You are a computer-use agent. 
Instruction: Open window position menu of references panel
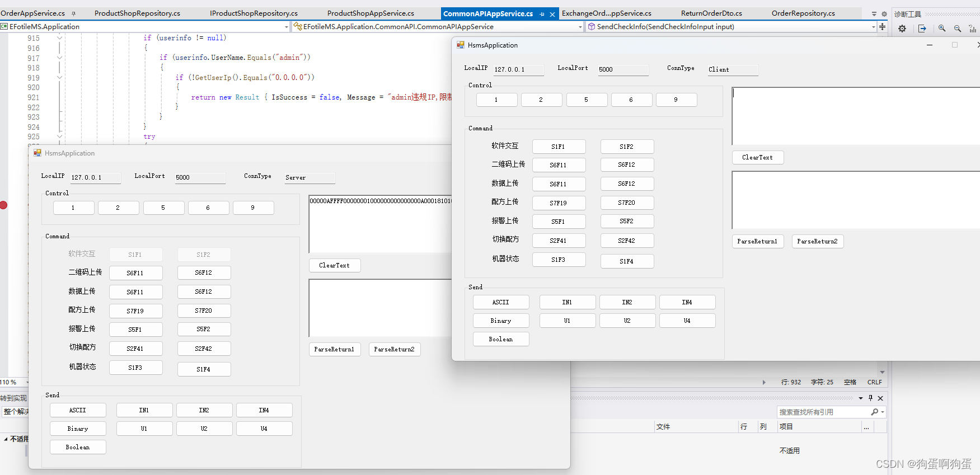861,398
